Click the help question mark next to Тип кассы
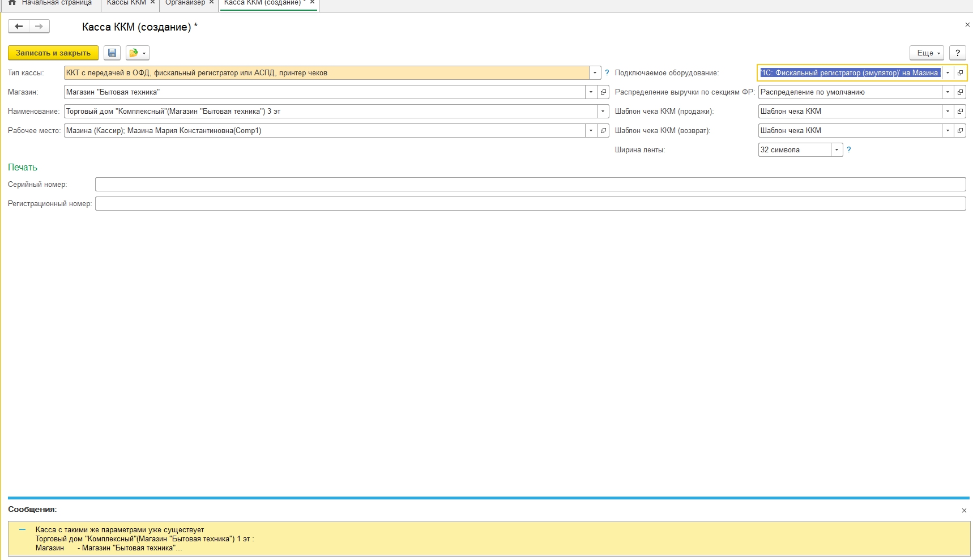The height and width of the screenshot is (560, 973). 607,72
